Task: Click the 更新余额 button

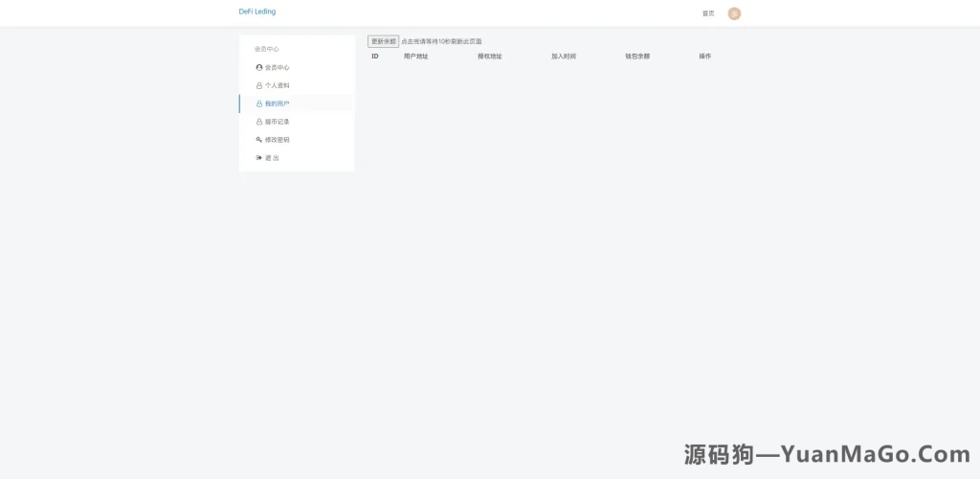Action: click(x=383, y=41)
